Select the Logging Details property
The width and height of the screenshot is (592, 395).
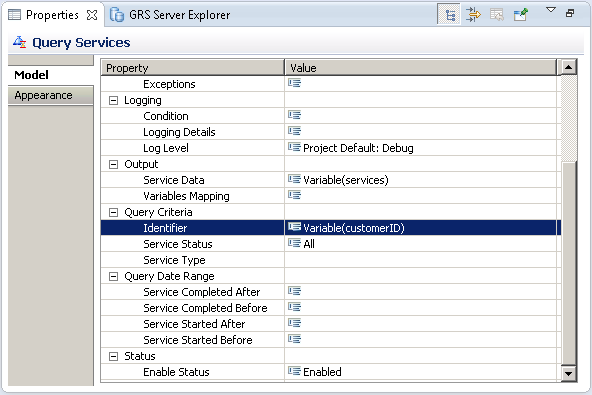[x=179, y=132]
